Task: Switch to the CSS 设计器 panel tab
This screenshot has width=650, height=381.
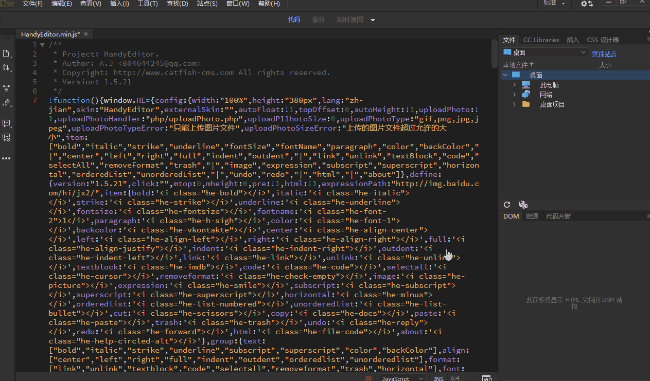Action: point(603,40)
